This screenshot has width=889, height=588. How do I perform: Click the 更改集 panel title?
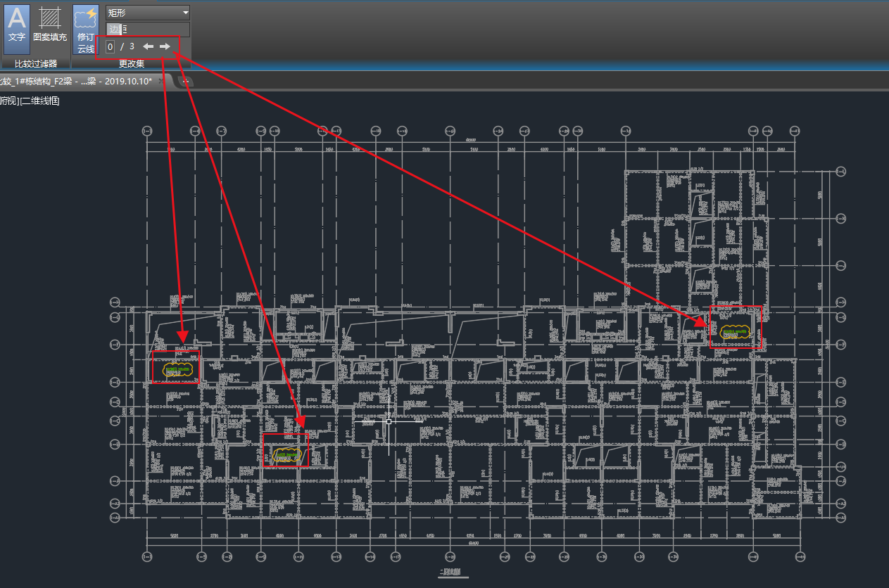point(132,64)
